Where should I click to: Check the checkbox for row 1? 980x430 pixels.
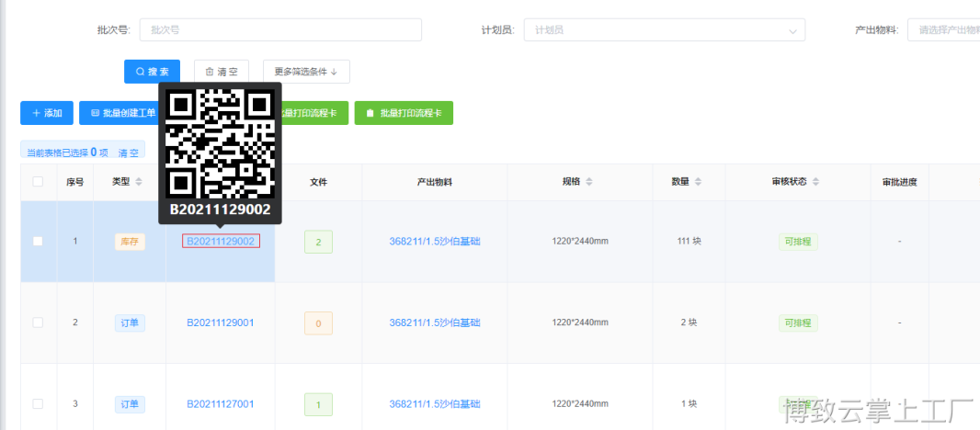click(38, 242)
